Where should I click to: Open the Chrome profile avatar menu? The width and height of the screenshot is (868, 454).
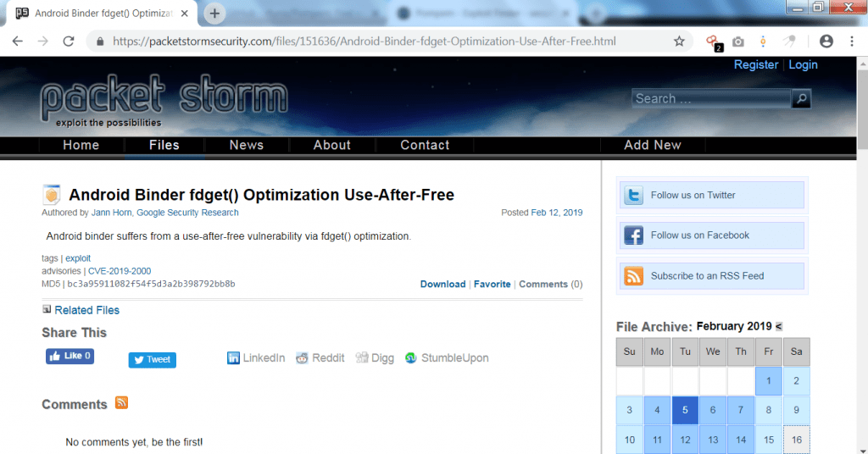click(826, 42)
